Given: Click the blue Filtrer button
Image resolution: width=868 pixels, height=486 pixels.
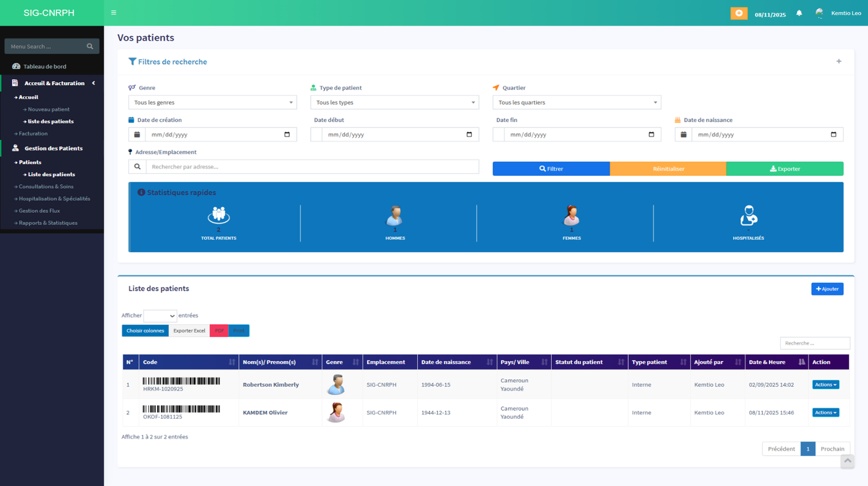Looking at the screenshot, I should pyautogui.click(x=551, y=169).
